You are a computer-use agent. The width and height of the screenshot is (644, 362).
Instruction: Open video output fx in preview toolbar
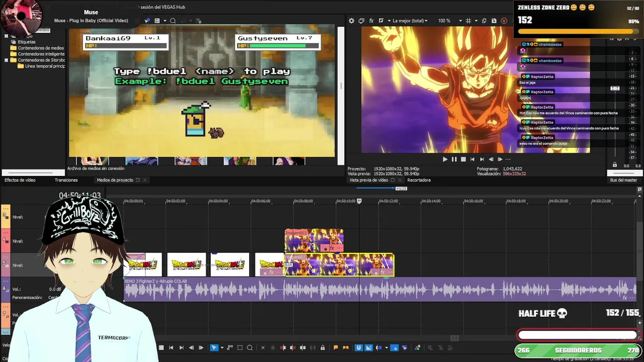pos(371,21)
